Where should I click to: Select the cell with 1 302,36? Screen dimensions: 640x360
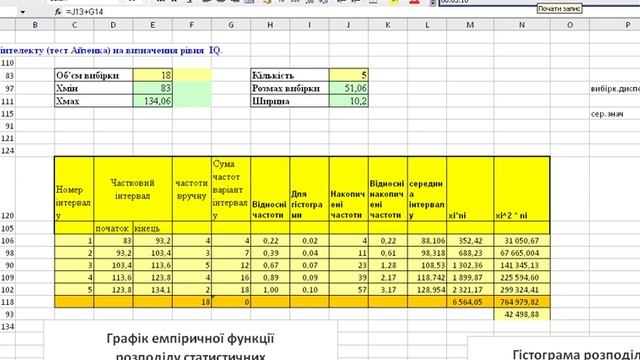pos(470,265)
